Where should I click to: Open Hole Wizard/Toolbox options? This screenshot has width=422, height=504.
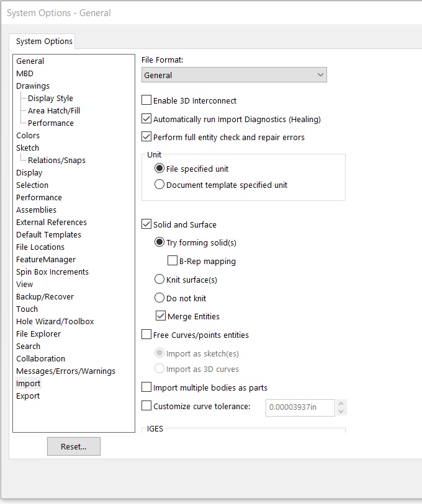(x=55, y=321)
